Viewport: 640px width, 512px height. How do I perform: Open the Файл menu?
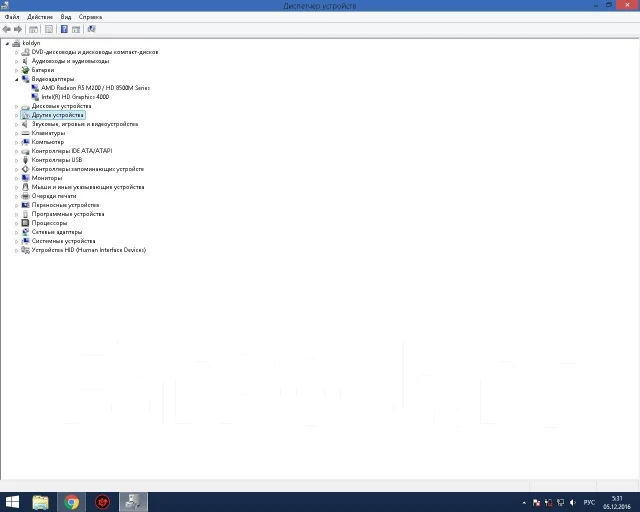click(12, 17)
